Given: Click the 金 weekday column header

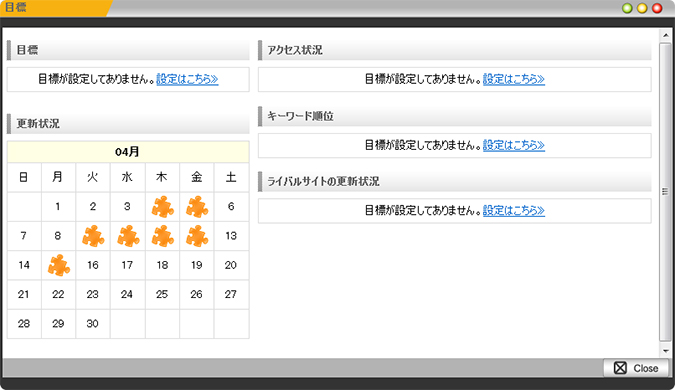Looking at the screenshot, I should 197,177.
